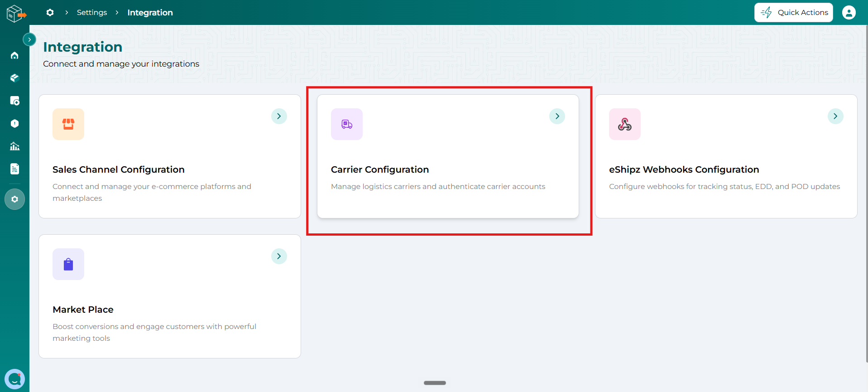Screen dimensions: 868x392
Task: Click the Market Place title
Action: click(x=83, y=310)
